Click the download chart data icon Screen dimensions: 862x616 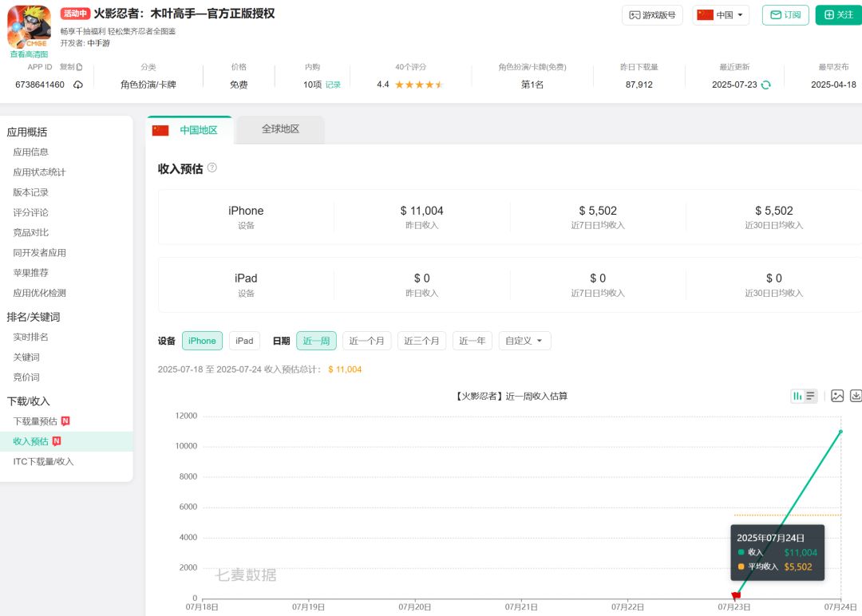[x=856, y=396]
